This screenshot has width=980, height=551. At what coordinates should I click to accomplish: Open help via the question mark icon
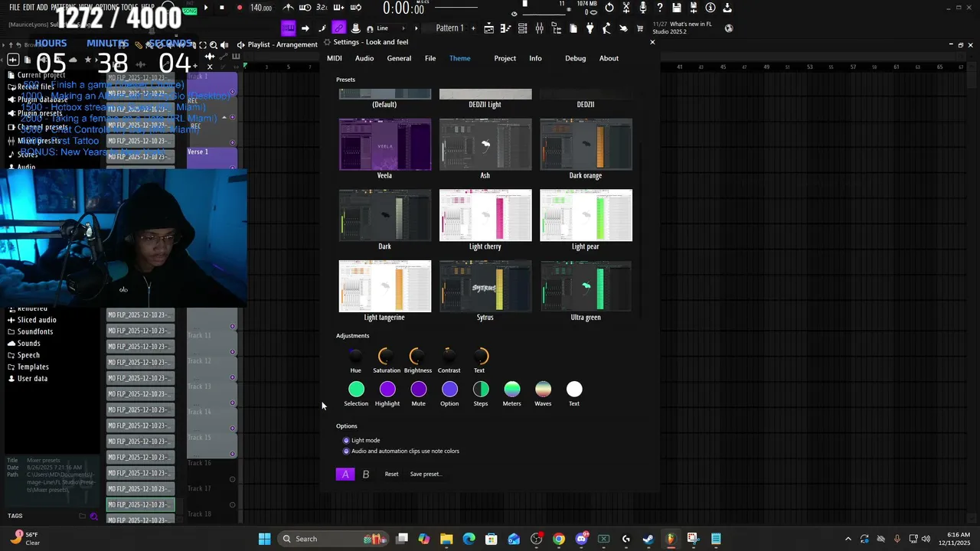click(660, 8)
